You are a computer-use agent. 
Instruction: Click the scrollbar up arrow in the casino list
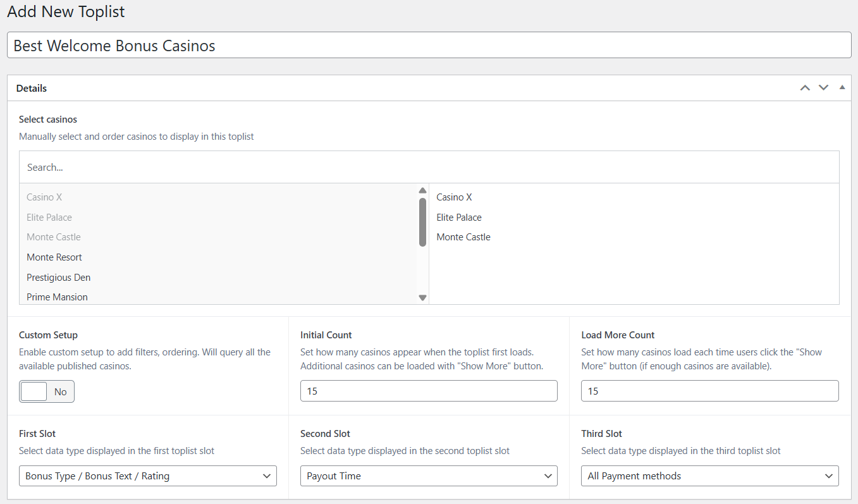pyautogui.click(x=422, y=190)
